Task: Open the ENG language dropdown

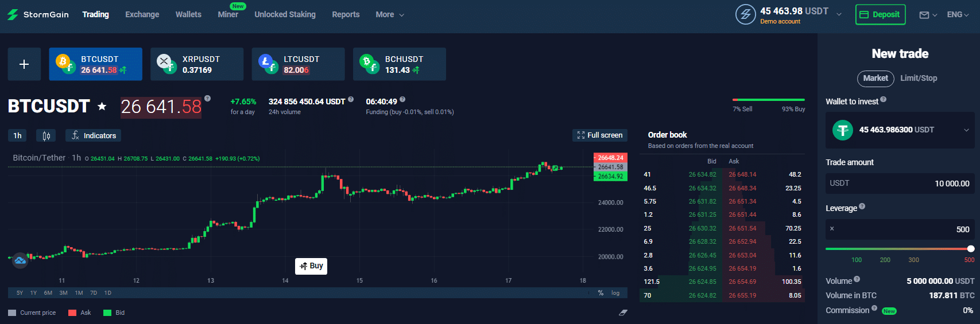Action: pyautogui.click(x=958, y=14)
